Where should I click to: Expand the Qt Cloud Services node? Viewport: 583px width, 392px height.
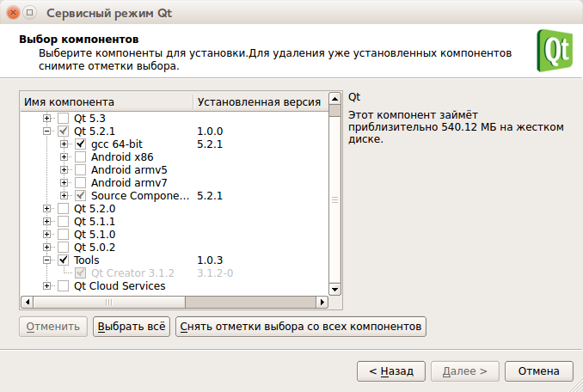pos(46,285)
